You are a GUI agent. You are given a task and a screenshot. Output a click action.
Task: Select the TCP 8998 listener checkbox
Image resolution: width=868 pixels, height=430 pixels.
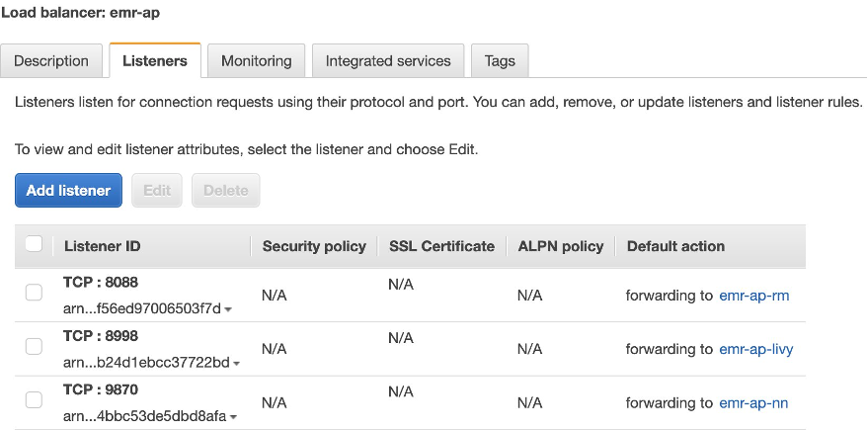click(x=34, y=346)
